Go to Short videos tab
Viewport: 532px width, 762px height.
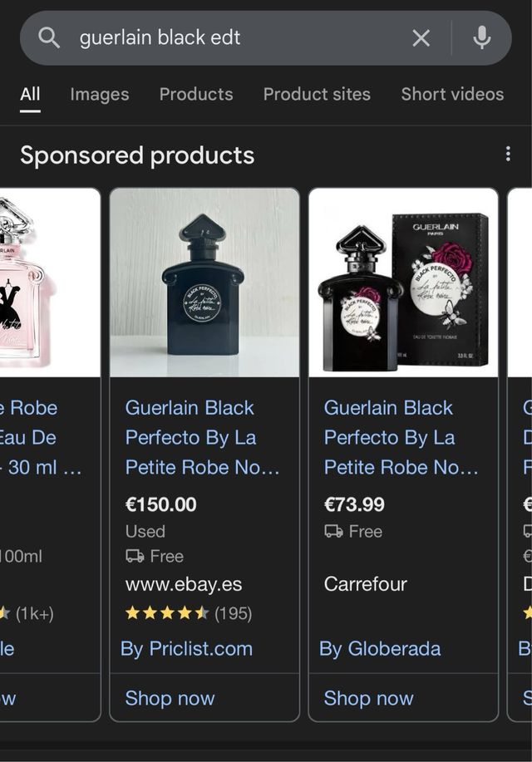point(452,94)
